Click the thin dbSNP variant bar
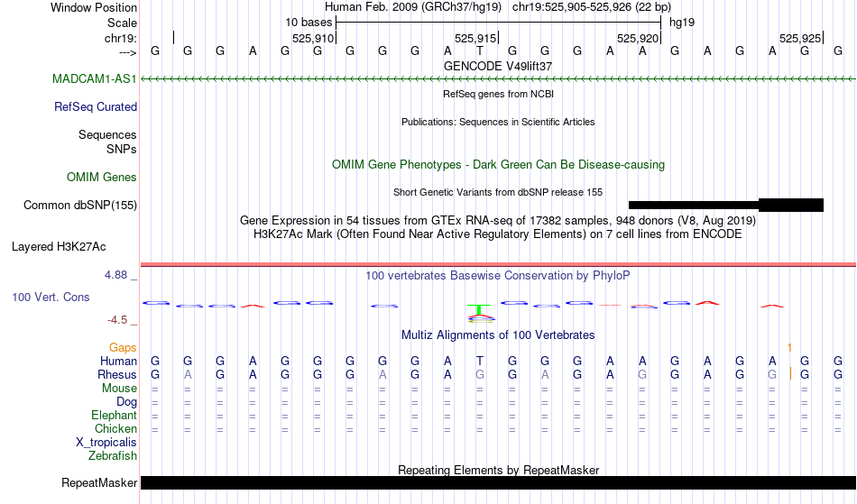 tap(694, 205)
